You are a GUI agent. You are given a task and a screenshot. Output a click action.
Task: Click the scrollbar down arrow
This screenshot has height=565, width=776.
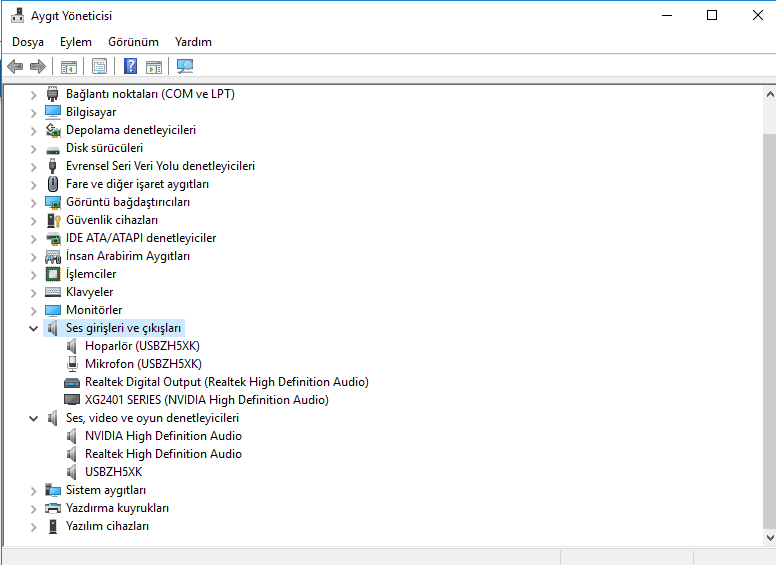[x=770, y=537]
